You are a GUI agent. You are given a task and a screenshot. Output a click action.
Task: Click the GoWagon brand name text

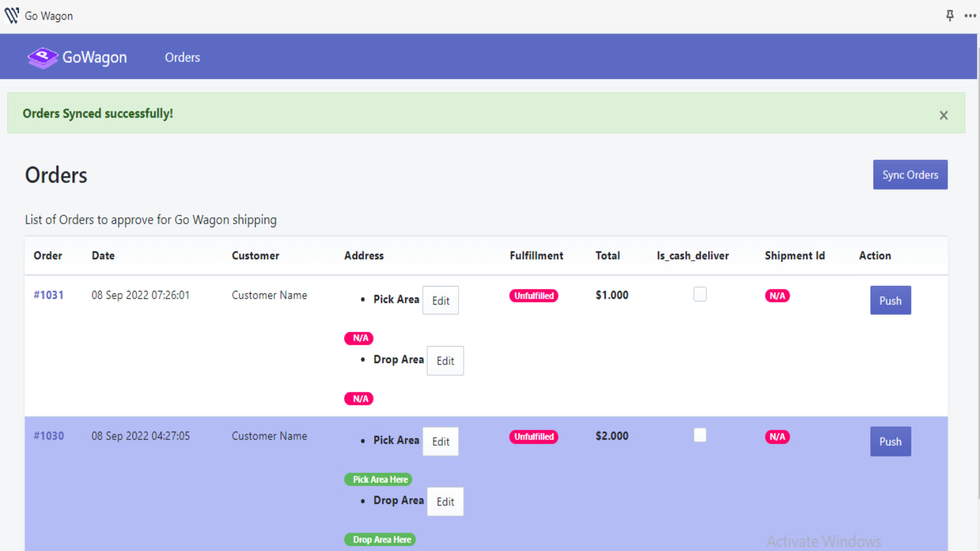tap(94, 58)
